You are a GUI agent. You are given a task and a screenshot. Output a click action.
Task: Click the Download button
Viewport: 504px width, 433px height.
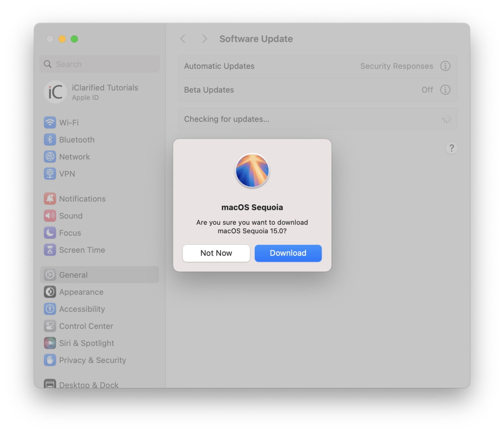coord(288,253)
